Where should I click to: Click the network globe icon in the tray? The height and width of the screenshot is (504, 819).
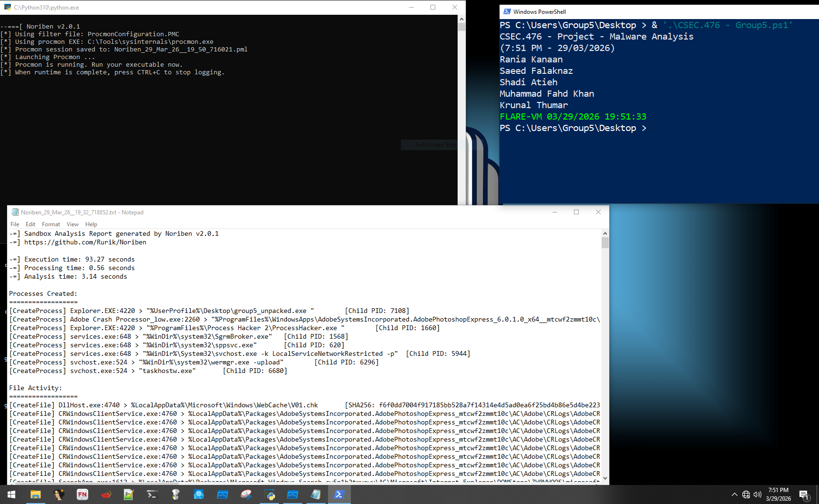point(746,495)
